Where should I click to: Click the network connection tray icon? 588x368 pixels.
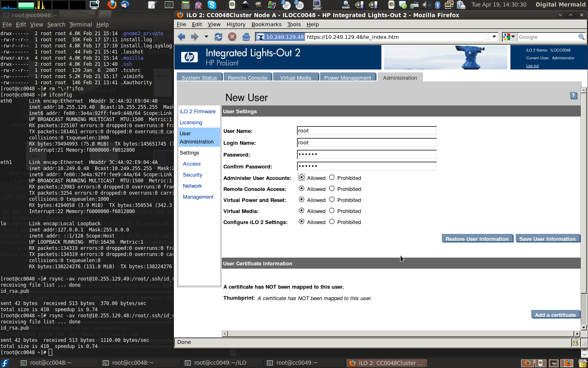449,5
